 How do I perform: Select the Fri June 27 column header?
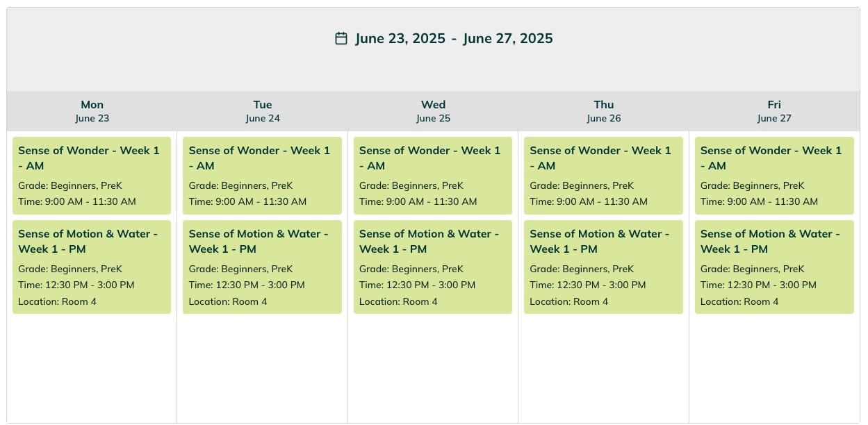click(x=774, y=111)
